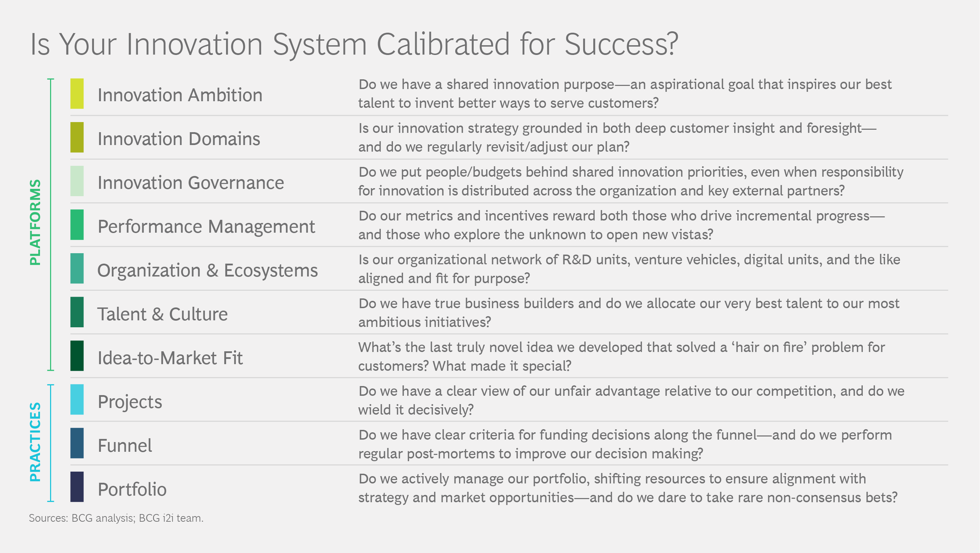
Task: Click the 'hair on fire' question text
Action: 621,356
